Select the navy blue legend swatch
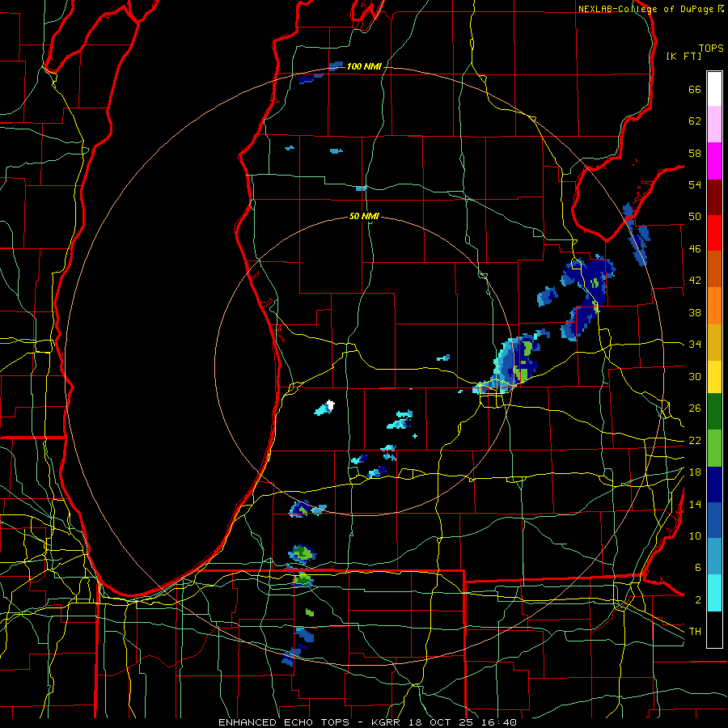This screenshot has height=728, width=728. click(714, 485)
